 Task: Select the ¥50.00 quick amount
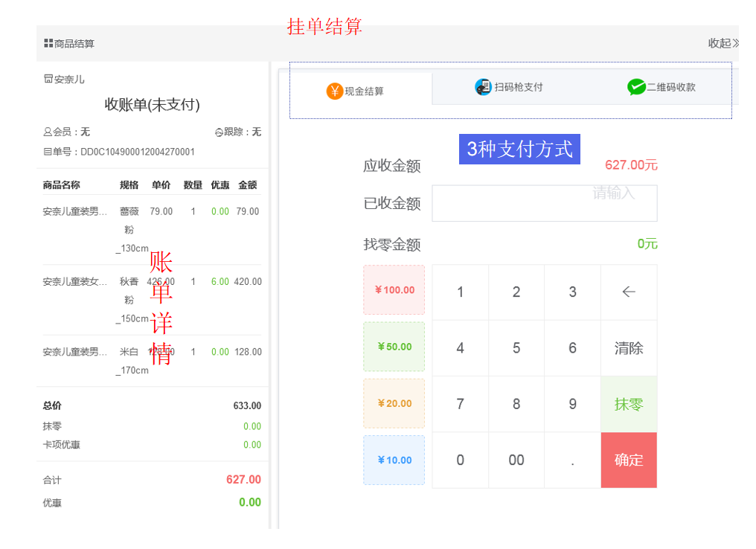click(394, 347)
